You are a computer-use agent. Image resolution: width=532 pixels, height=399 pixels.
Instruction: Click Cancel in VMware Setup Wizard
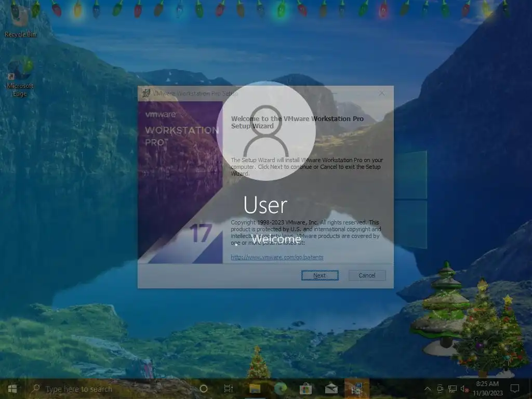[367, 275]
